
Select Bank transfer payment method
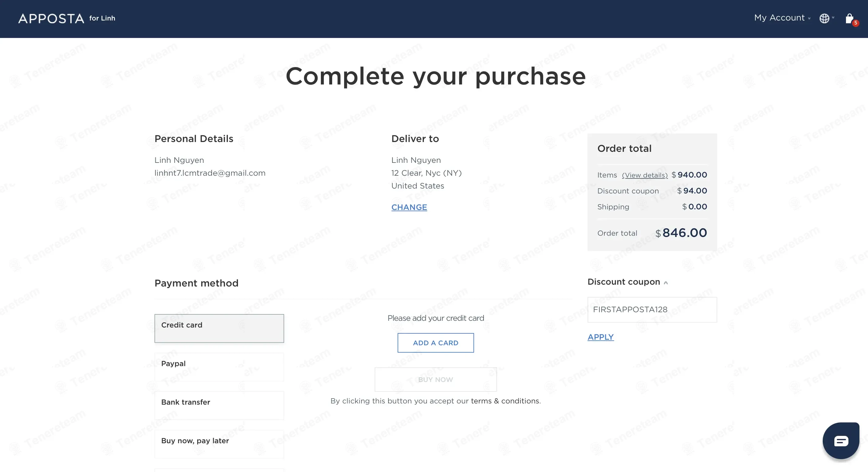(x=219, y=405)
